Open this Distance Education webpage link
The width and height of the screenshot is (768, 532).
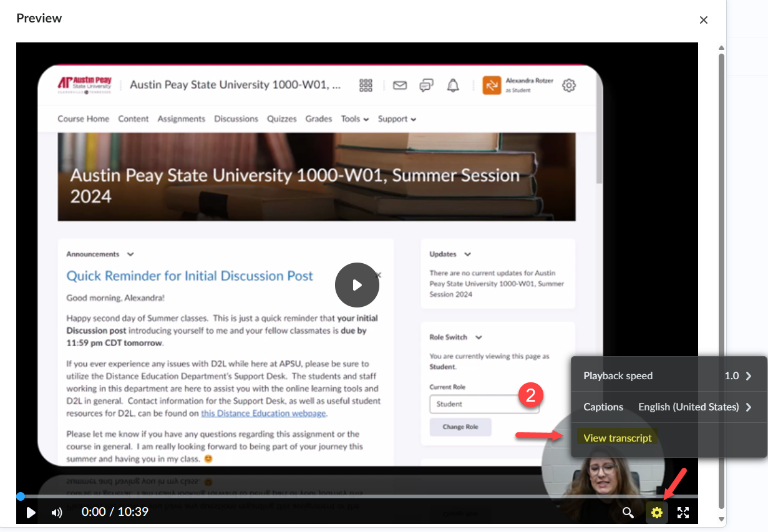point(264,413)
